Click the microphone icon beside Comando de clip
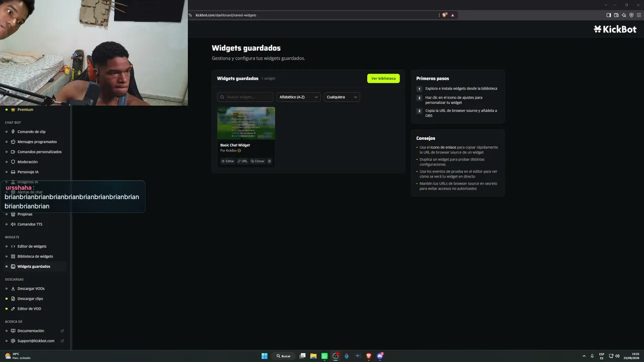The width and height of the screenshot is (644, 362). click(13, 132)
